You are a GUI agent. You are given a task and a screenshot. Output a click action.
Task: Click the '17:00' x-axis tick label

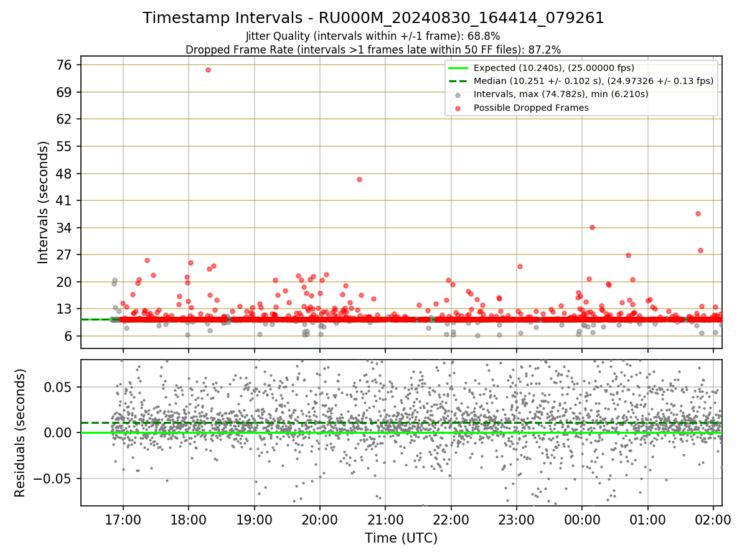tap(123, 519)
